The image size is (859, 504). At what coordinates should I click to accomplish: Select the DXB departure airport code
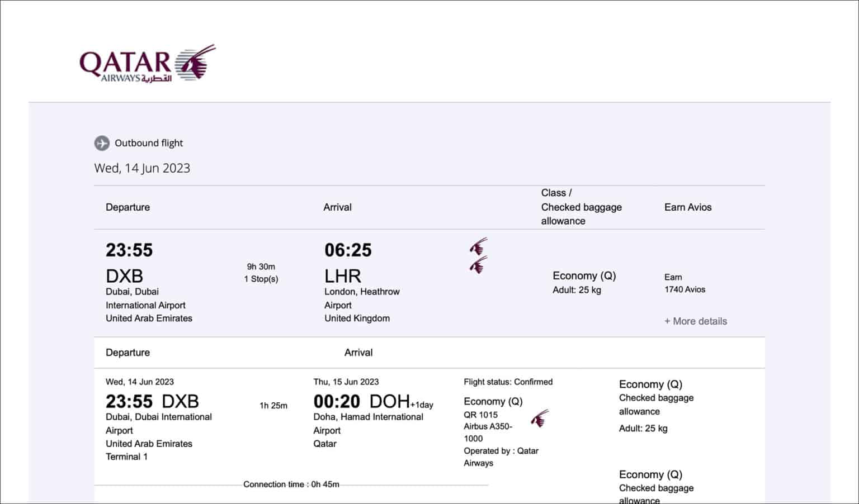coord(124,275)
